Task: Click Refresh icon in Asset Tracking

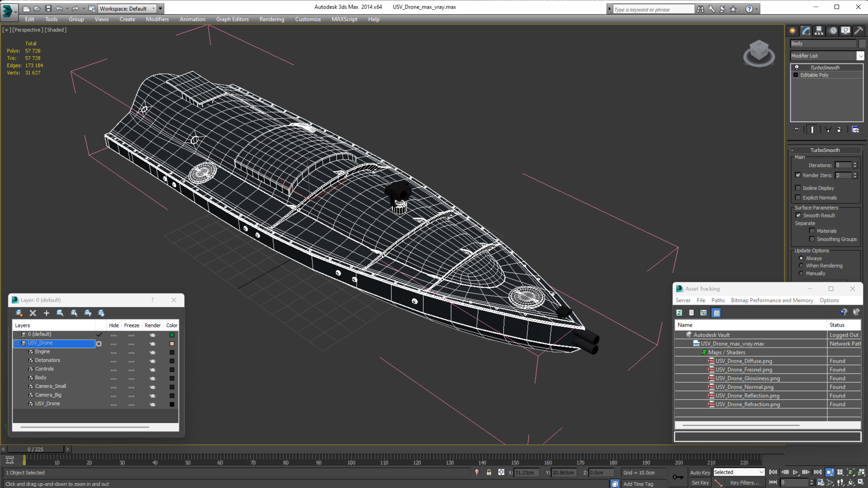Action: [x=679, y=313]
